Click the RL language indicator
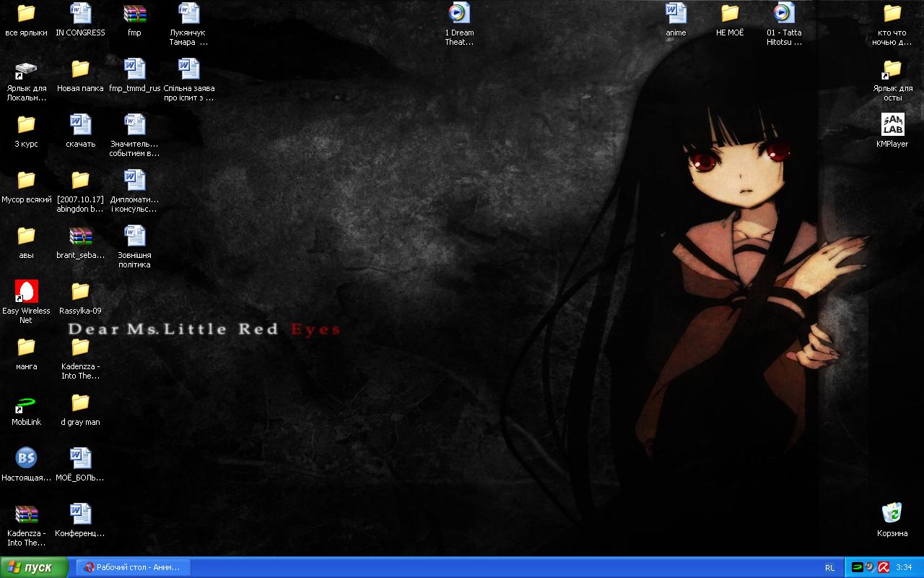The width and height of the screenshot is (924, 578). [829, 568]
